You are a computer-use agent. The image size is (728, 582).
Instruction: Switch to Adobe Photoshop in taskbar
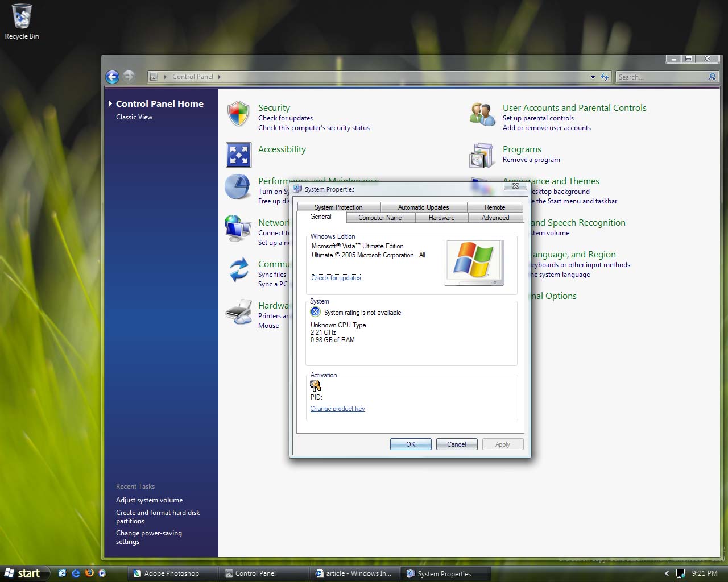[x=172, y=573]
